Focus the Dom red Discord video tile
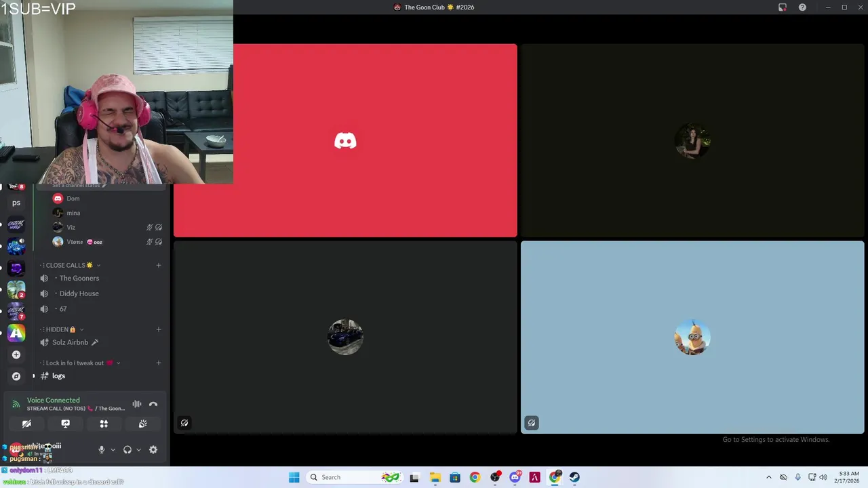Screen dimensions: 868x488 coord(345,141)
